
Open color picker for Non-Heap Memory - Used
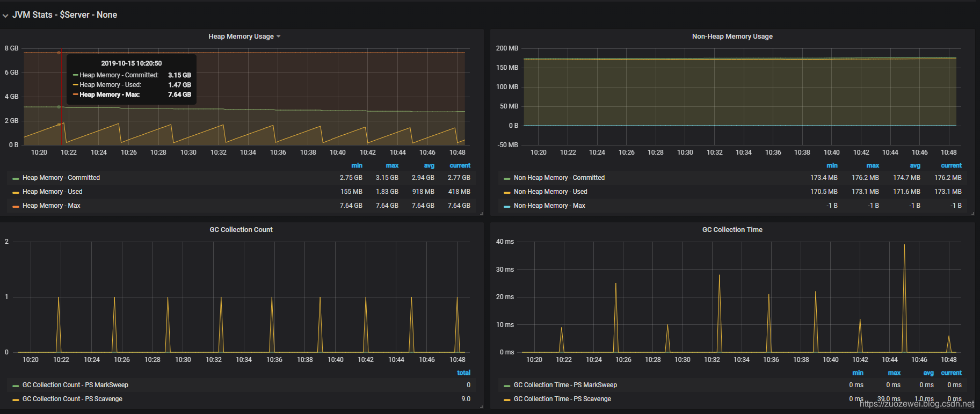coord(507,192)
